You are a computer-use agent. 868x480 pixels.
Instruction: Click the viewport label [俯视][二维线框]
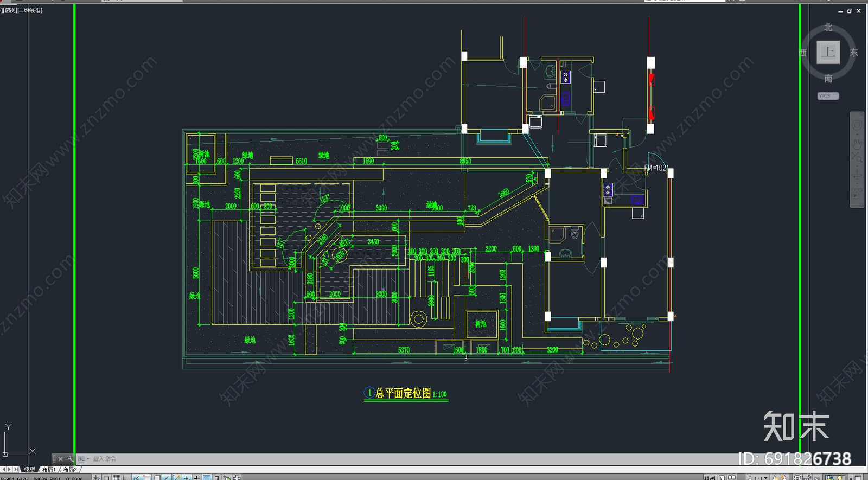tap(22, 10)
